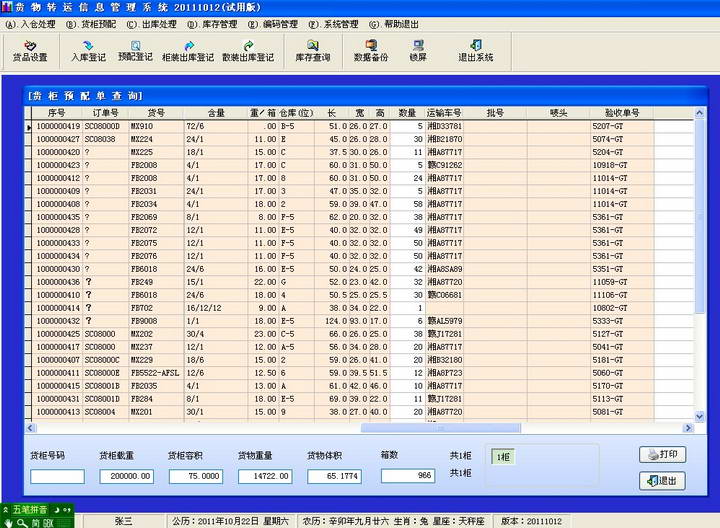The width and height of the screenshot is (720, 528).
Task: Click the 入库登记 toolbar icon
Action: (x=88, y=51)
